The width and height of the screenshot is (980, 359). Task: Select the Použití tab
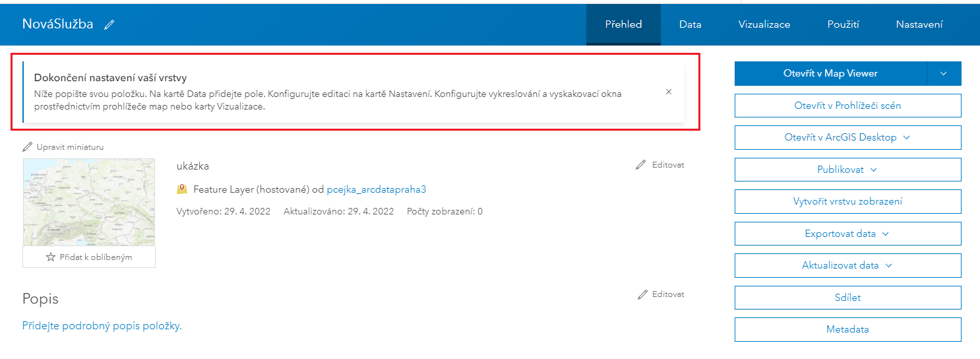click(x=843, y=24)
